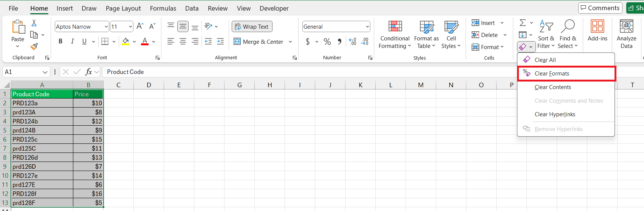This screenshot has width=644, height=211.
Task: Increase font size with larger A icon
Action: pyautogui.click(x=140, y=26)
